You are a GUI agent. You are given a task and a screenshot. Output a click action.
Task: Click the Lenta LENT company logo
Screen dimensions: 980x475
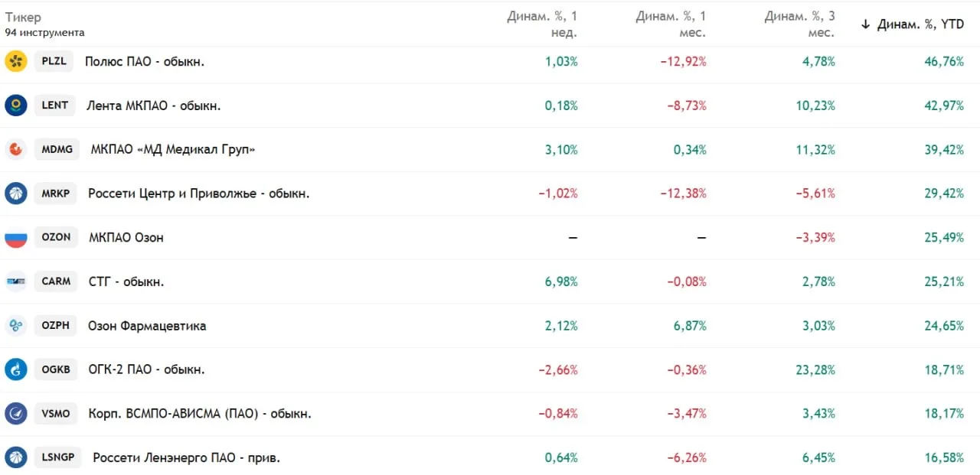click(x=16, y=106)
